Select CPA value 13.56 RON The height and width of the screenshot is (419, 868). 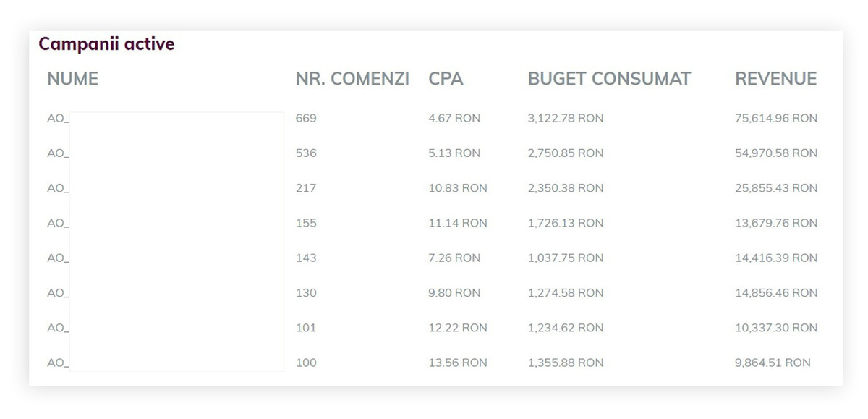[x=457, y=363]
